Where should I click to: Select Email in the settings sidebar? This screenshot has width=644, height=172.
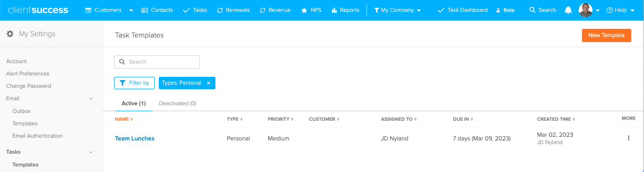pos(13,98)
